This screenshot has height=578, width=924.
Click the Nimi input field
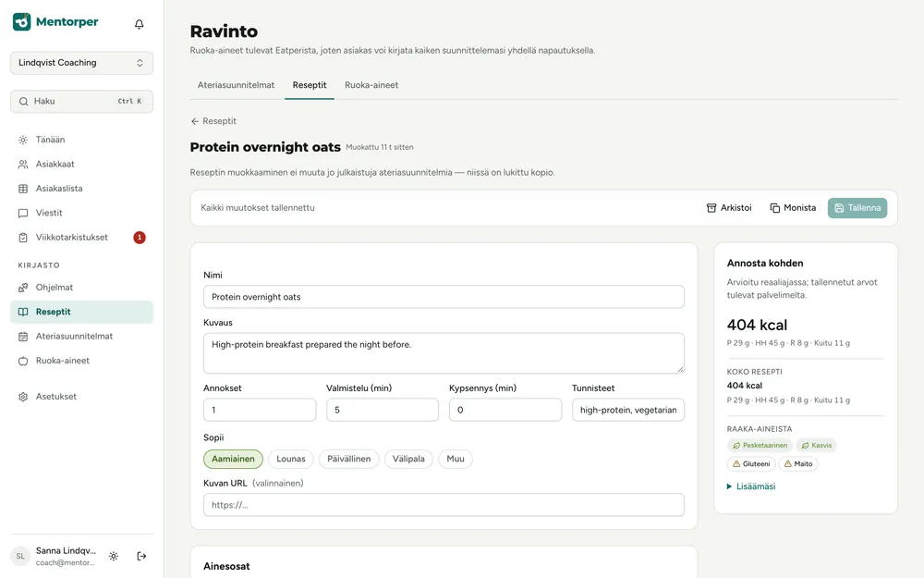(x=444, y=297)
